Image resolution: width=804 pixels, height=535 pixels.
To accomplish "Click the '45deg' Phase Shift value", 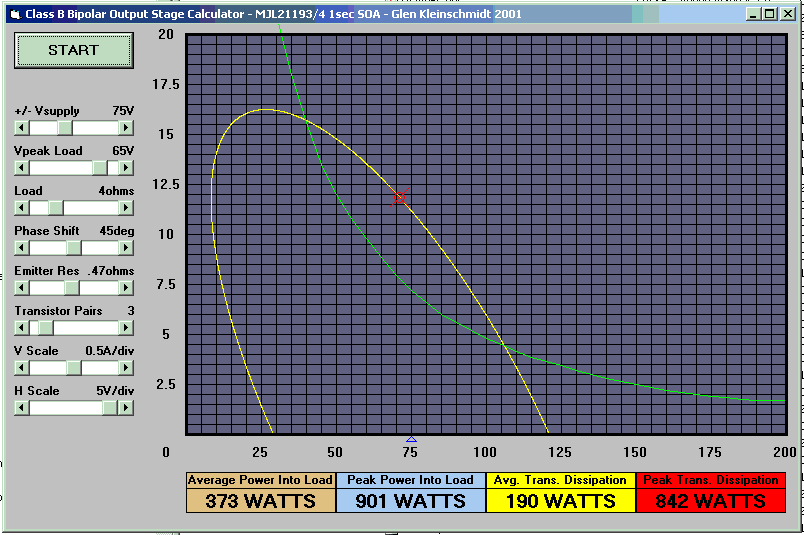I will point(117,231).
